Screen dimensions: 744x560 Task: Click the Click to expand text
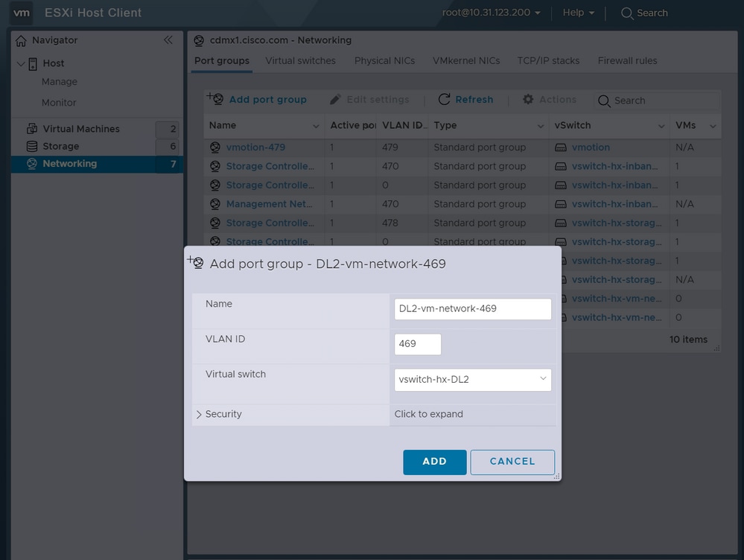click(x=428, y=414)
